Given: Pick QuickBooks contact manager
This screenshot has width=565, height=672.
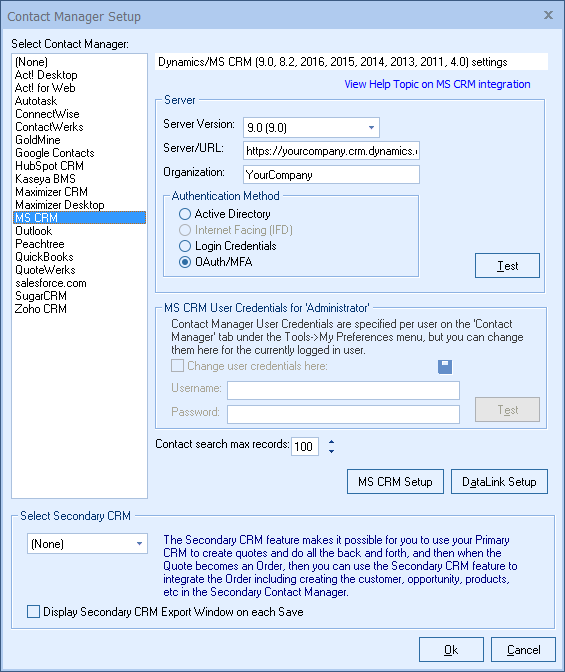Looking at the screenshot, I should pos(79,257).
